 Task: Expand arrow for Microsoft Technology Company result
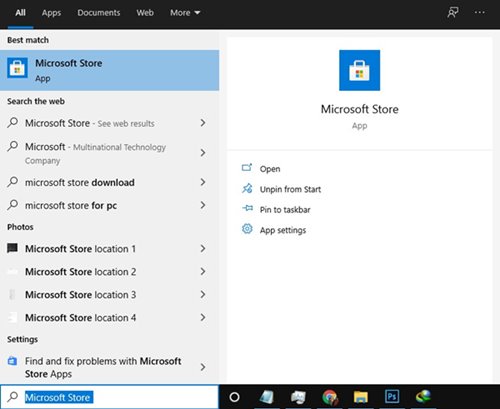(x=203, y=153)
